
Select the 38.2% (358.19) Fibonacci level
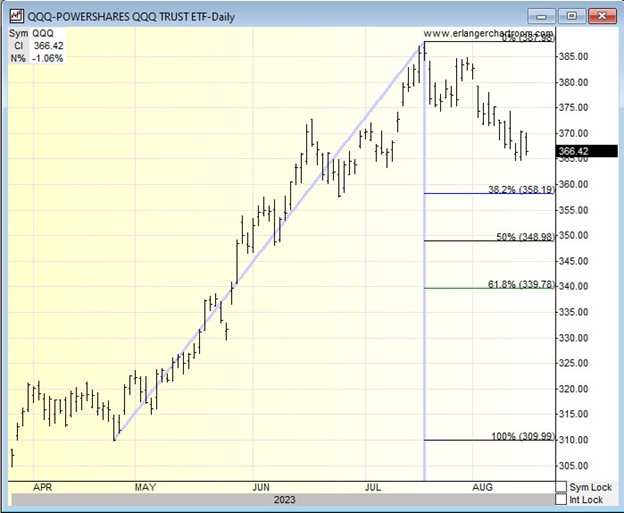(x=520, y=188)
